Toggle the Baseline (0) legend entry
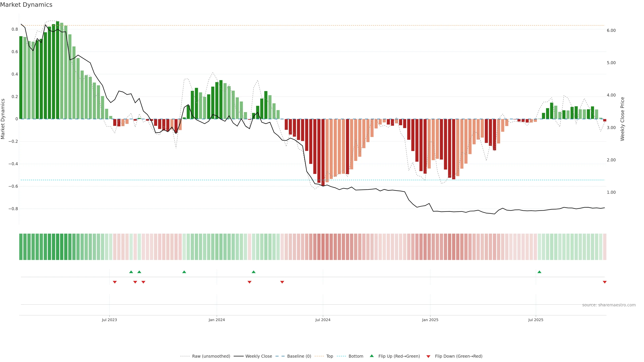 pyautogui.click(x=299, y=356)
